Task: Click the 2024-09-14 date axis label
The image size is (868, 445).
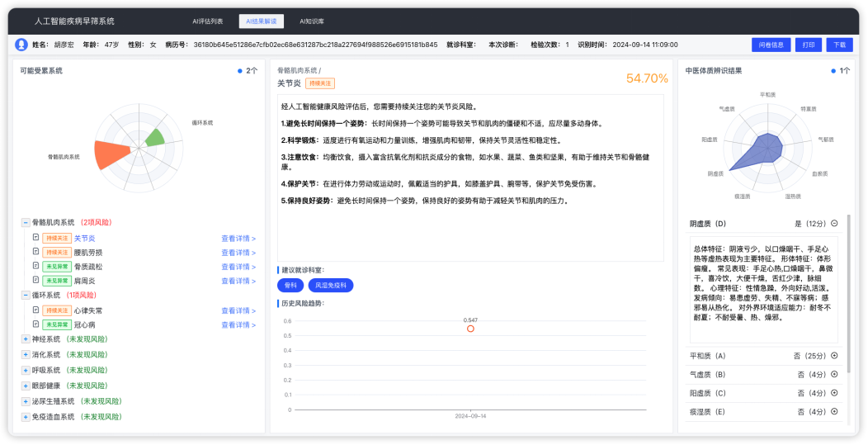Action: 470,415
